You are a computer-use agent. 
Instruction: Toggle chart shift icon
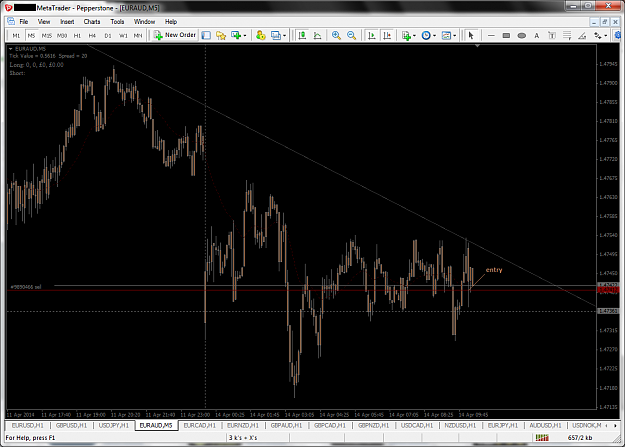387,35
